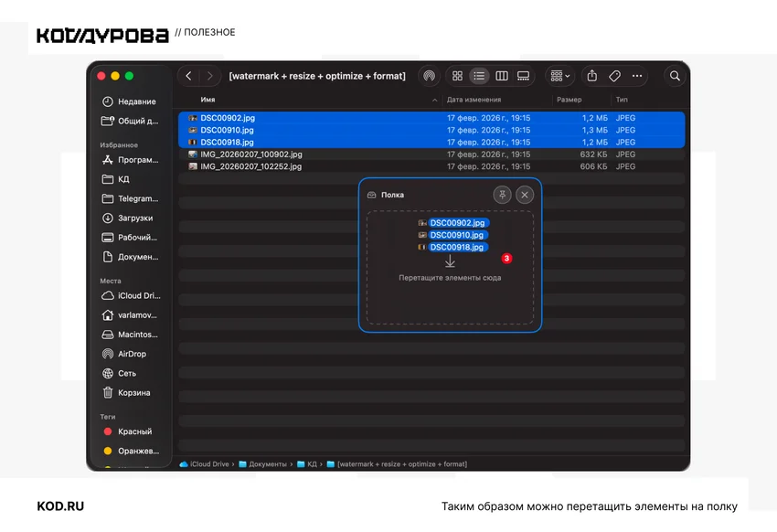777x532 pixels.
Task: Switch to list view
Action: pos(479,76)
